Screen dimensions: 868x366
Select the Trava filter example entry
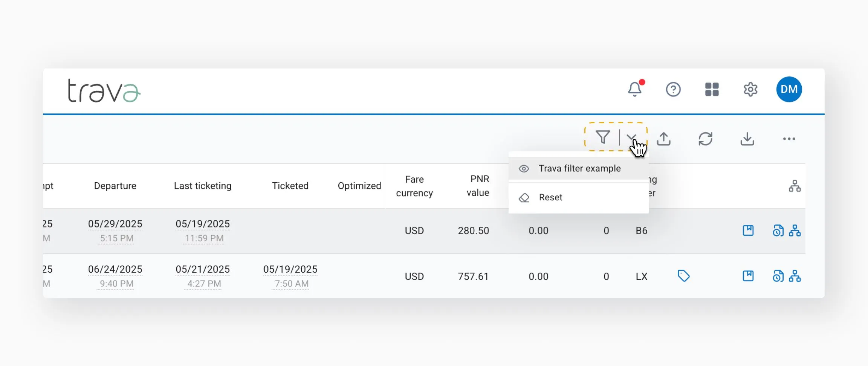tap(579, 168)
